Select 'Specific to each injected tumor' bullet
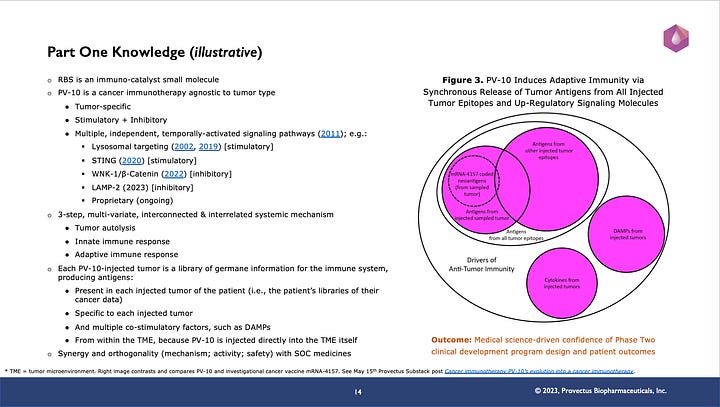 [134, 313]
